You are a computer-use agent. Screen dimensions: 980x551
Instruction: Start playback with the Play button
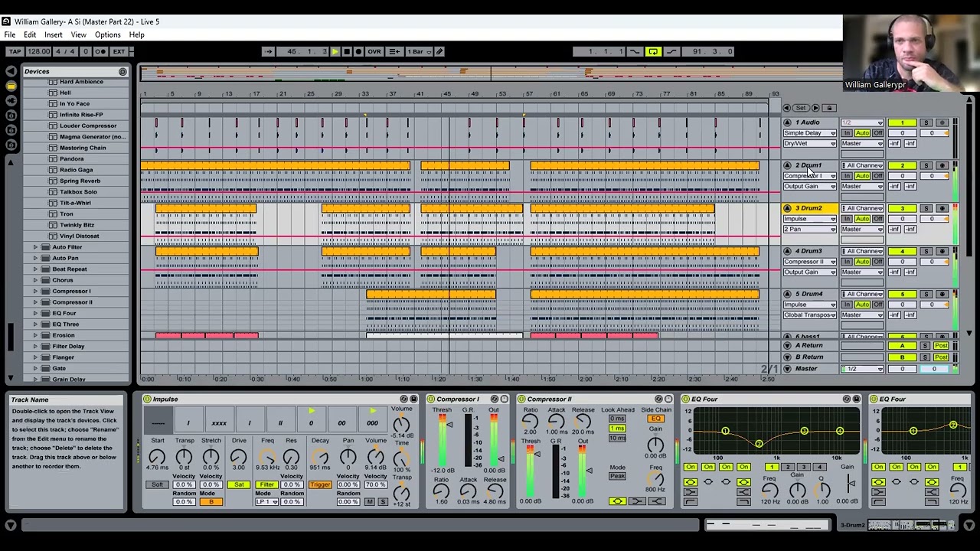[335, 51]
